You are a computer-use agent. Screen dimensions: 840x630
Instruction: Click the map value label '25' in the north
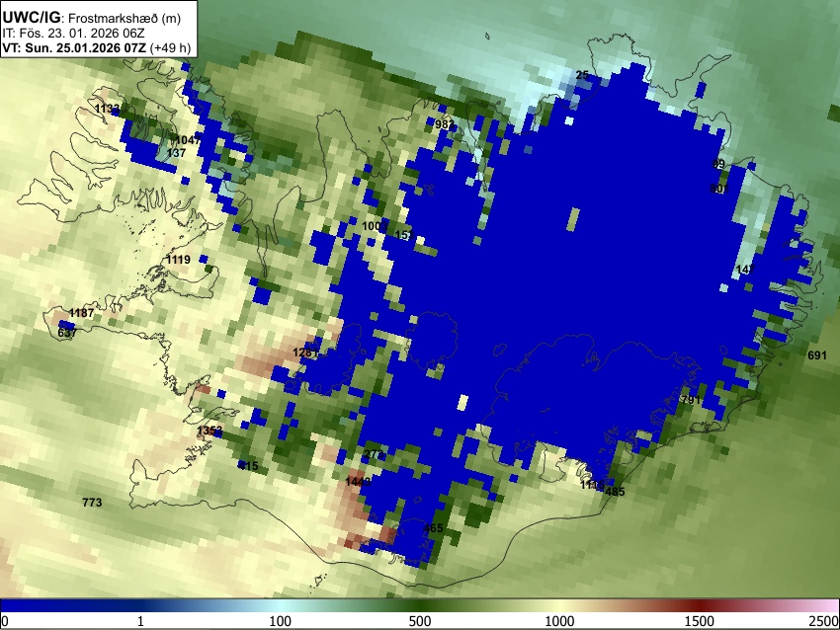coord(582,75)
